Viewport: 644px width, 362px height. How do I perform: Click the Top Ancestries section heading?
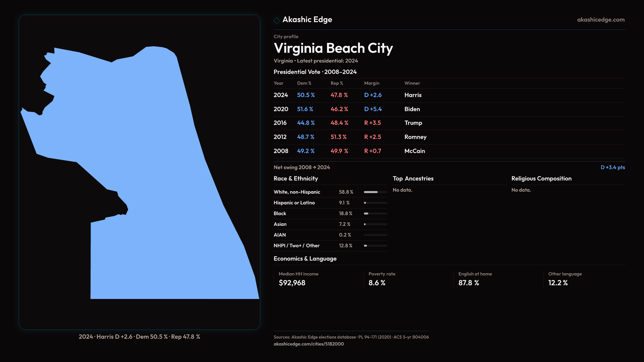click(x=413, y=179)
